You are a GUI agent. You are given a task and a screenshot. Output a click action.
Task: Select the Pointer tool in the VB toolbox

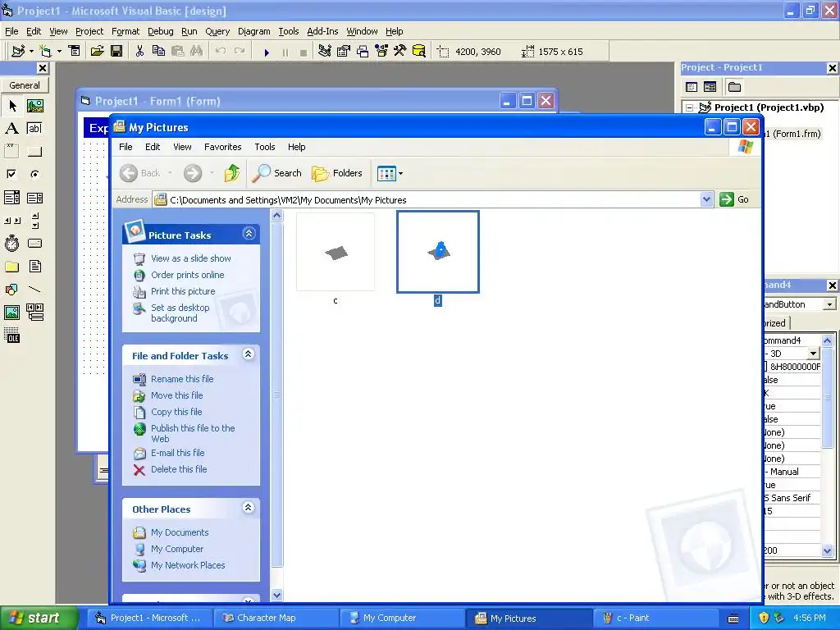point(11,106)
